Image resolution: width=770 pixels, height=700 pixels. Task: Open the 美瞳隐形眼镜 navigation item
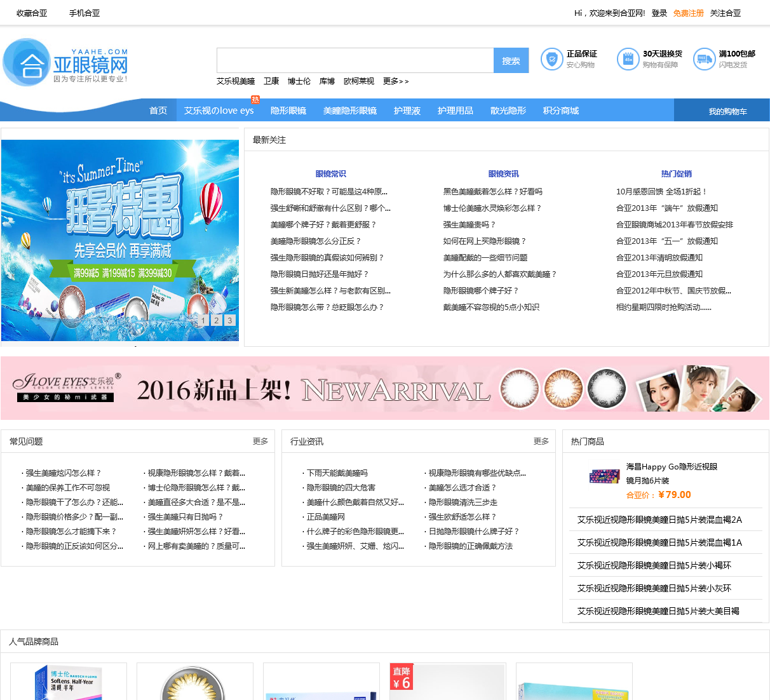(350, 111)
